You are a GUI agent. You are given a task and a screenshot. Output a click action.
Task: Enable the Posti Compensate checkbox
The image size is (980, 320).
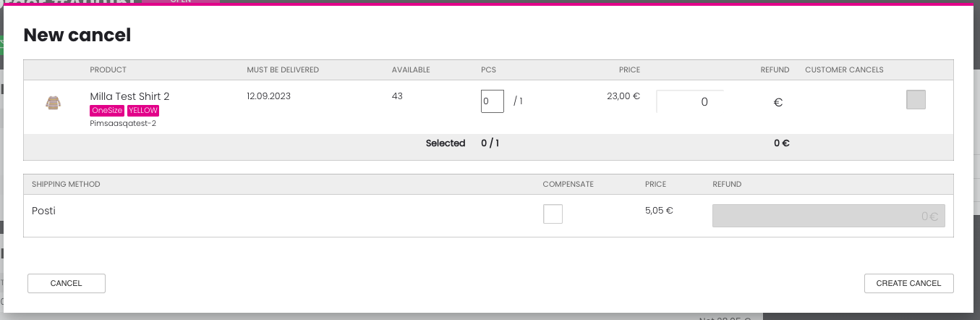(x=553, y=214)
